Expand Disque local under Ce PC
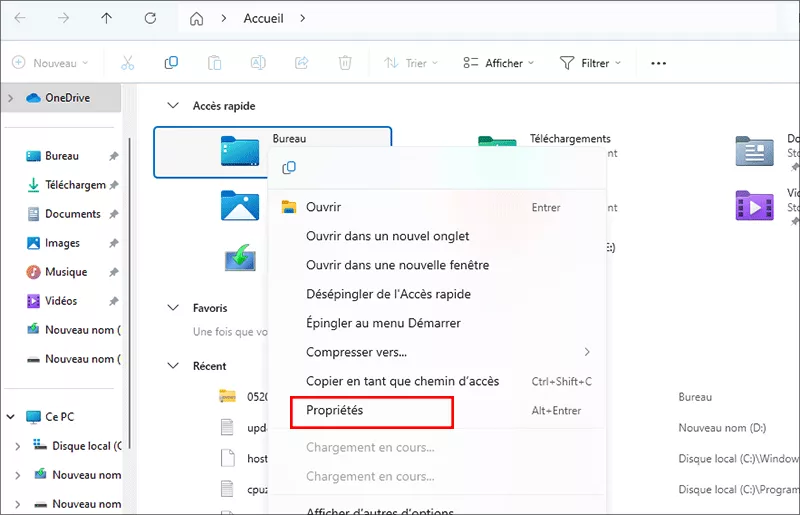This screenshot has width=800, height=515. pyautogui.click(x=18, y=447)
